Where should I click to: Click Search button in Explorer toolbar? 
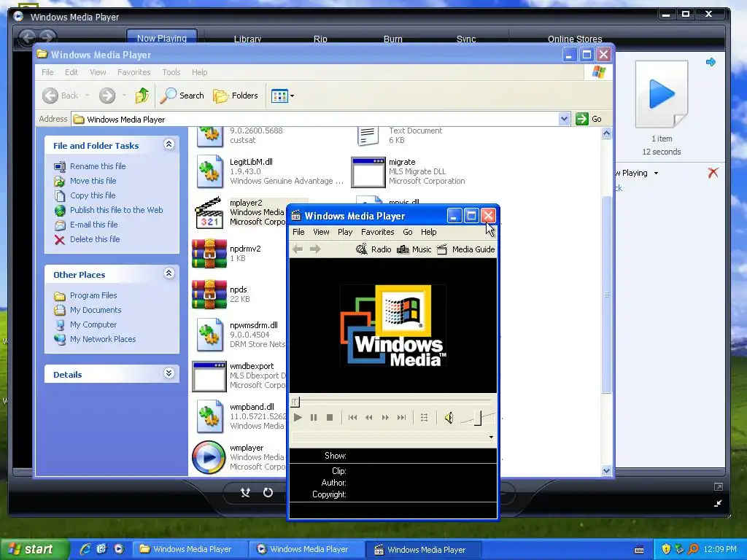[182, 96]
